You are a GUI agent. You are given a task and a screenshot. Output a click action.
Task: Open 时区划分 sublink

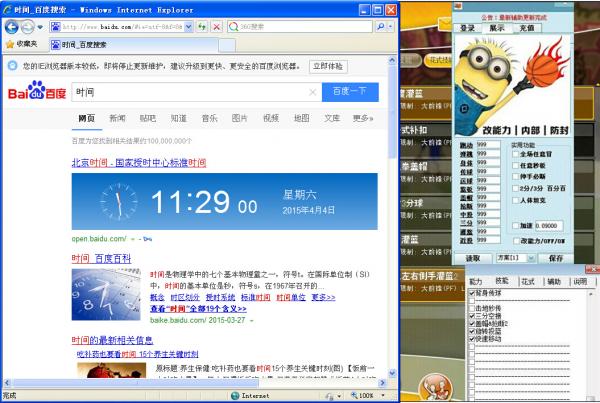[x=185, y=297]
